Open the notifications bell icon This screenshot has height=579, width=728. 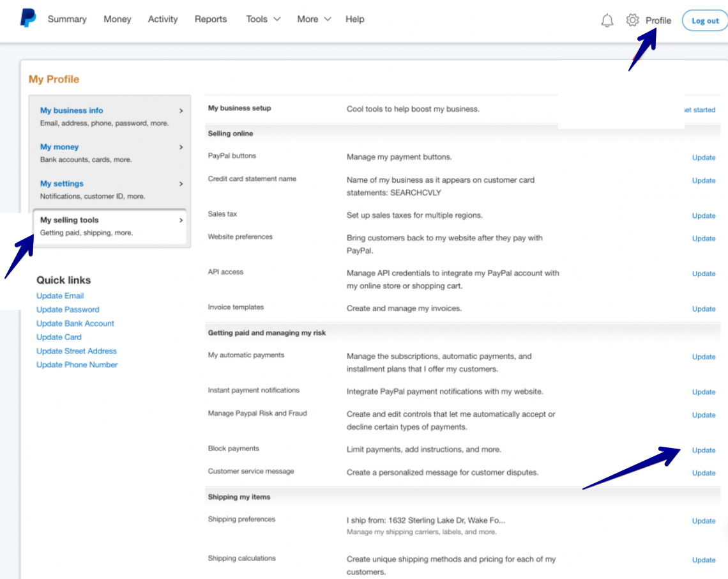tap(607, 20)
